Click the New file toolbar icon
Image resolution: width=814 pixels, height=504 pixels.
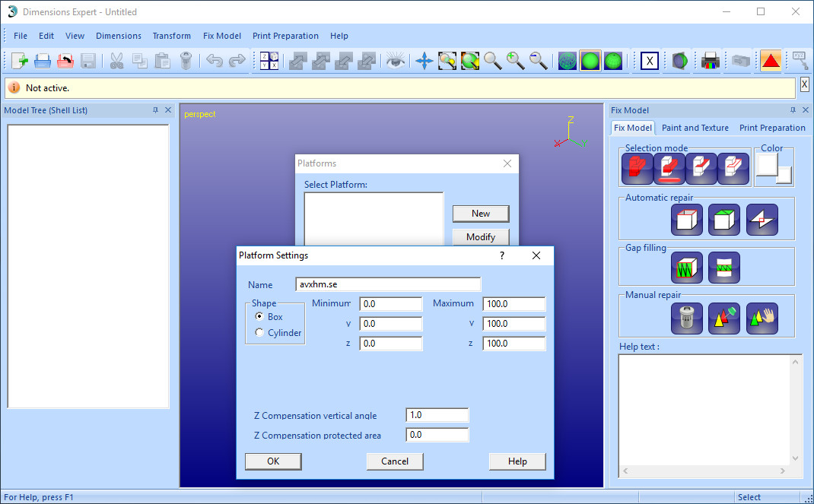(x=20, y=61)
